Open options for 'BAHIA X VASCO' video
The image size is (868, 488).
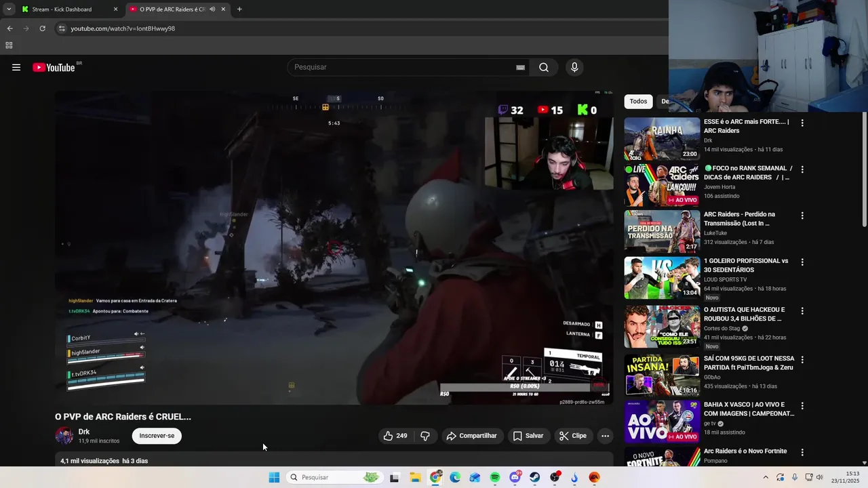click(x=802, y=406)
